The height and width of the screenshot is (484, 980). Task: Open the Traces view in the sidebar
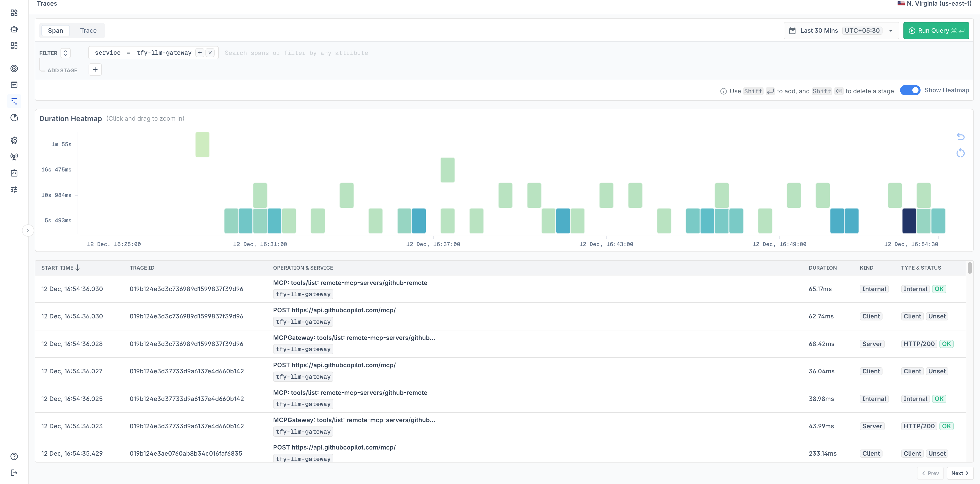14,101
